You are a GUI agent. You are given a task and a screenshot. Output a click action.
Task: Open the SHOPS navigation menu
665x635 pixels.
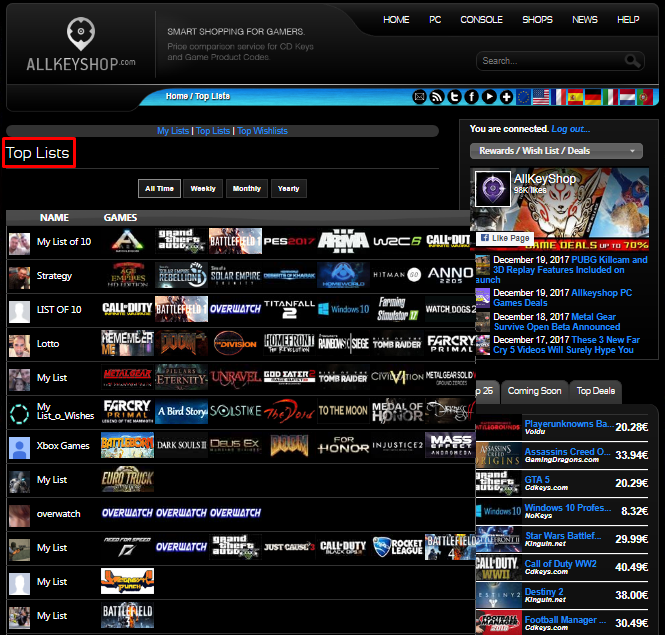[x=537, y=20]
